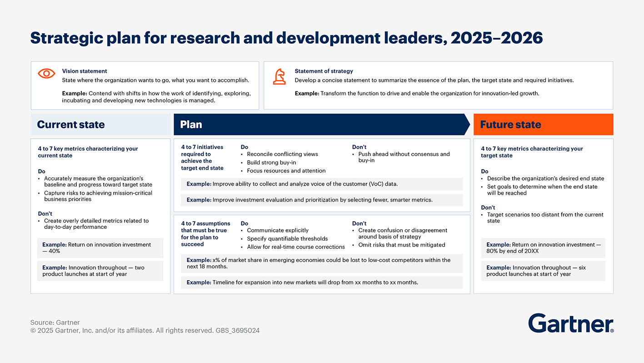The height and width of the screenshot is (363, 644).
Task: Click 'Push ahead without consensus' bullet
Action: [401, 157]
